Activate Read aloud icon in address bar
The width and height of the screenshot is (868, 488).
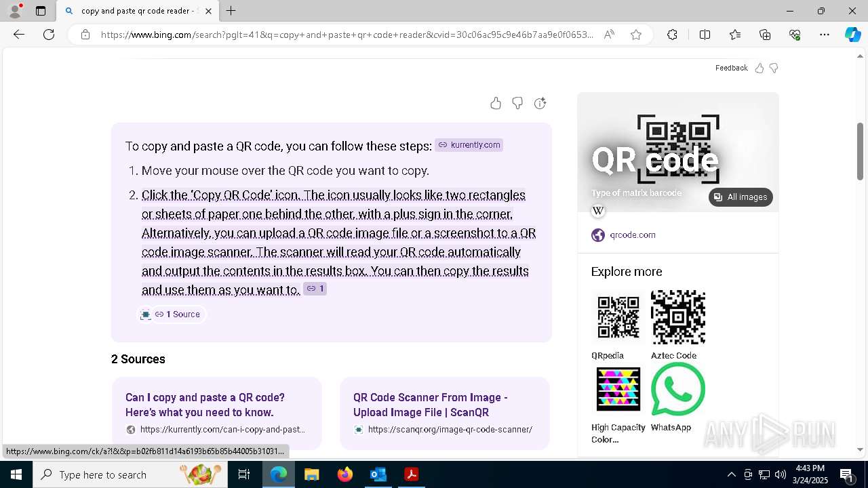[609, 35]
